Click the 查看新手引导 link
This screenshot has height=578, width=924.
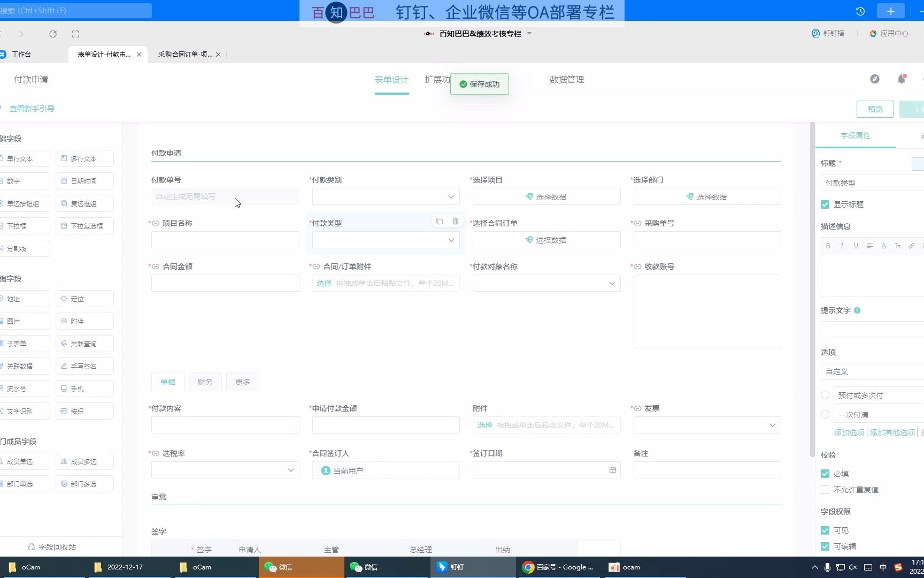[x=32, y=109]
